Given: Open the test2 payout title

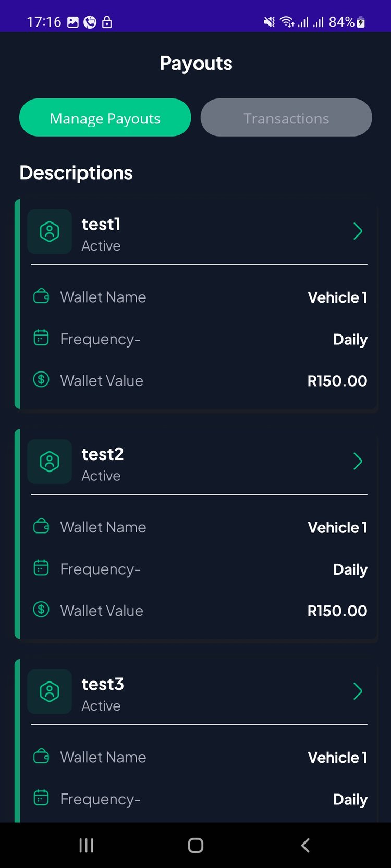Looking at the screenshot, I should tap(103, 454).
